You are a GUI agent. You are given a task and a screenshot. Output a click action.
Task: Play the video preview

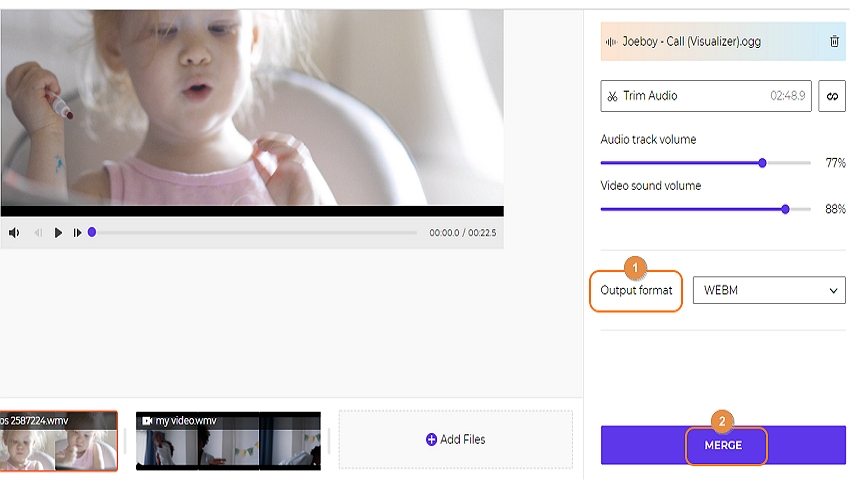click(x=58, y=233)
